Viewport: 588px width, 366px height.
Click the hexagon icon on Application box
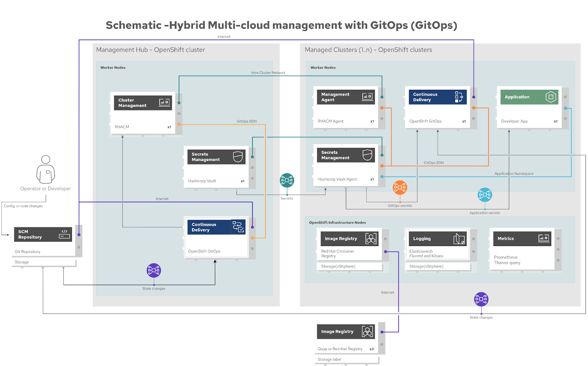click(x=551, y=97)
